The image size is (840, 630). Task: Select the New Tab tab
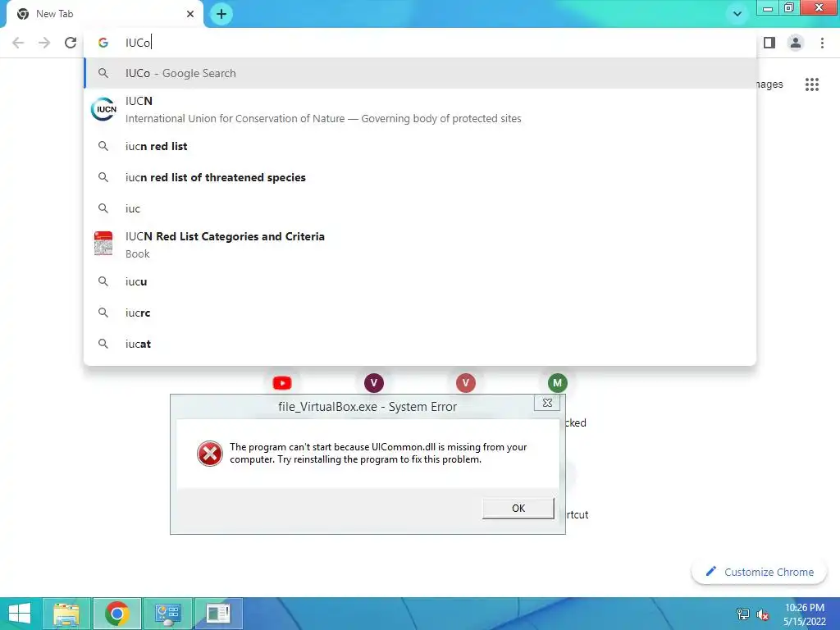click(x=104, y=14)
